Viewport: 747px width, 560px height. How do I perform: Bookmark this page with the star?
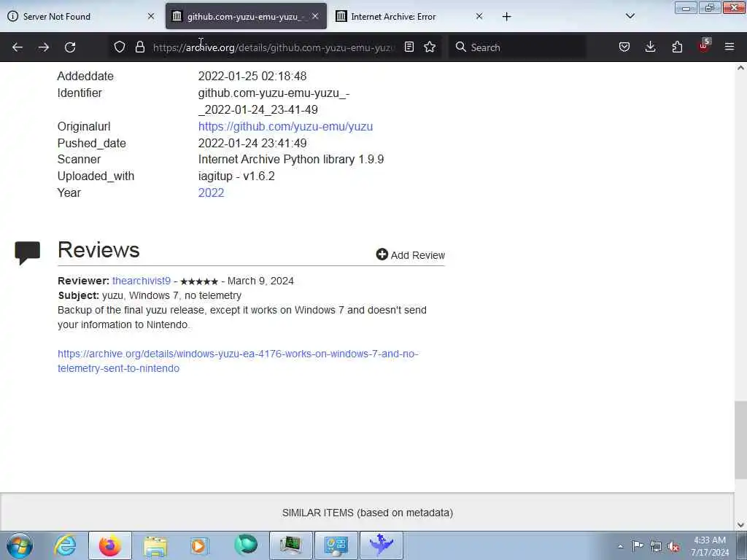(430, 47)
